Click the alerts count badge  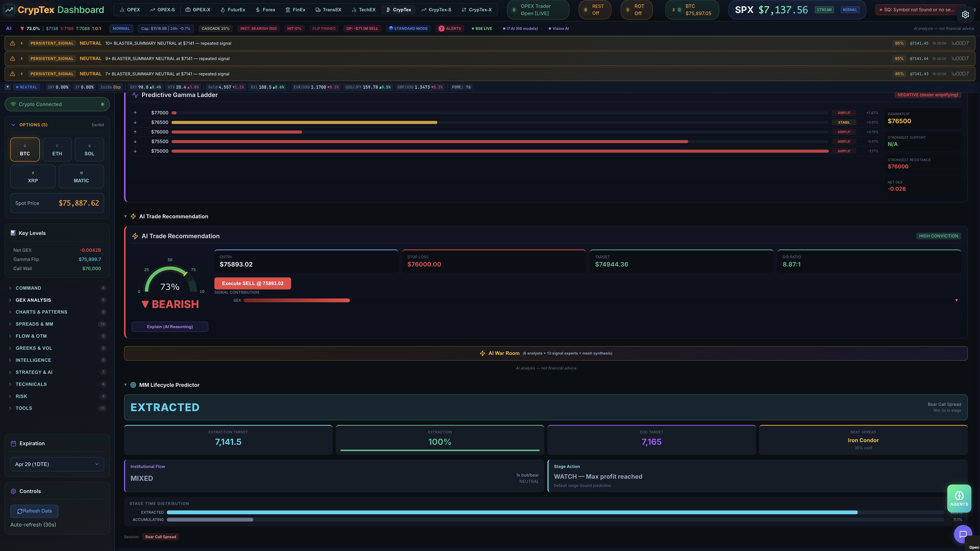[x=441, y=29]
